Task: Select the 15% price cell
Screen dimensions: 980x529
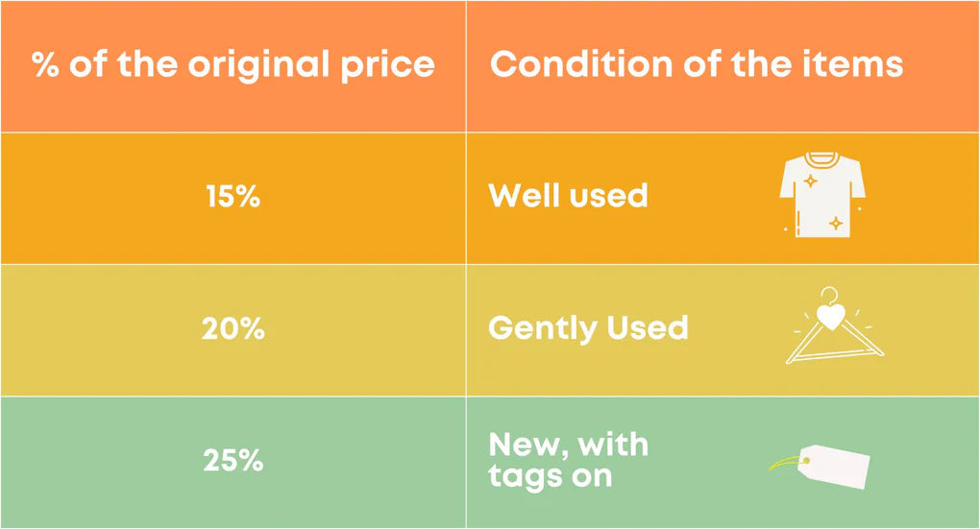Action: (233, 198)
